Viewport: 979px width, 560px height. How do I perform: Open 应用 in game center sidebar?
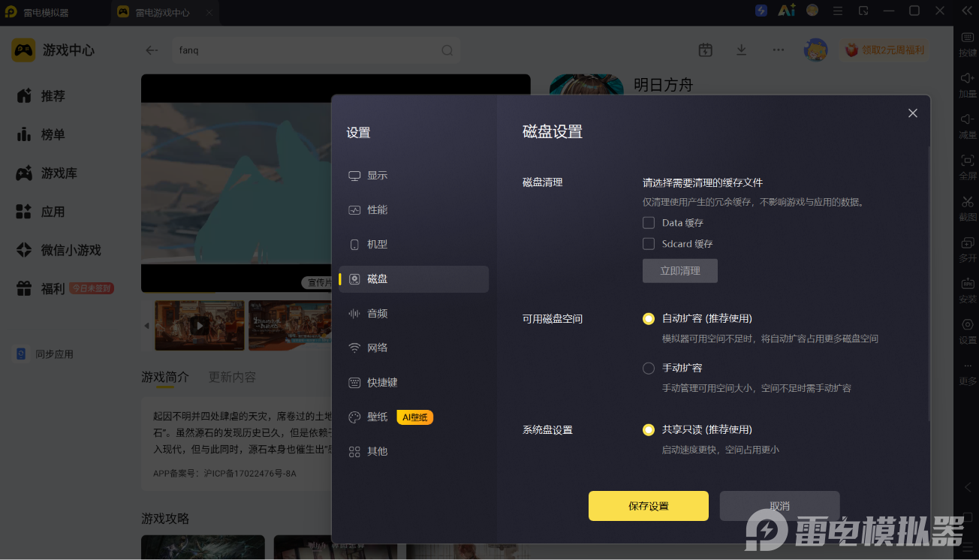[41, 211]
